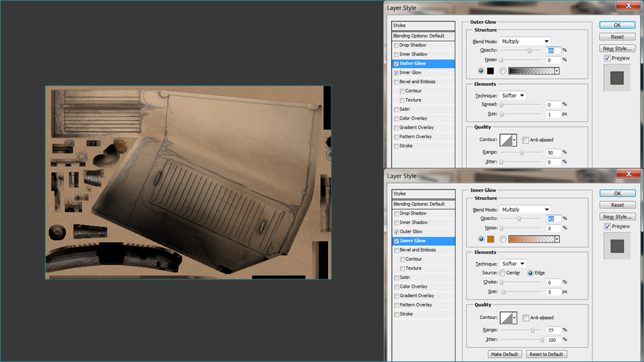This screenshot has width=644, height=362.
Task: Select solid color radio in Inner Glow dialog
Action: tap(482, 239)
